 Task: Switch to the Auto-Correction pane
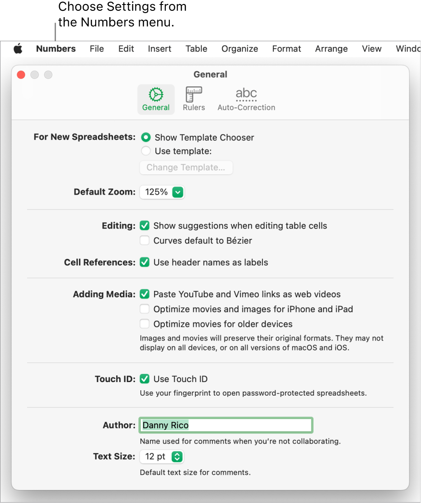coord(246,98)
